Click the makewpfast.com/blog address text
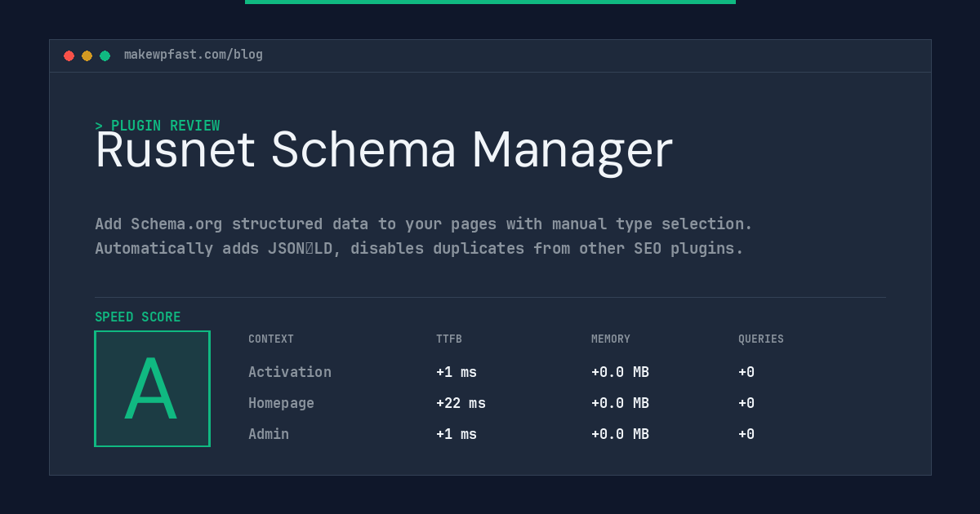The height and width of the screenshot is (514, 980). (x=194, y=55)
